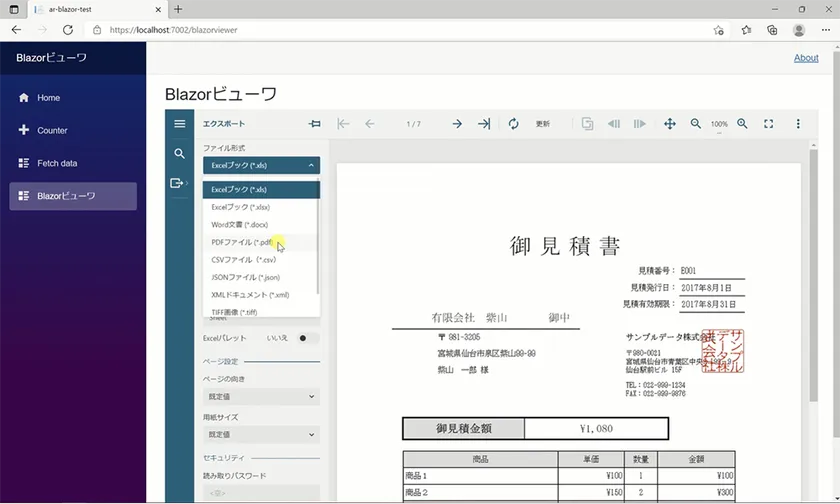
Task: Click the About link
Action: click(x=806, y=58)
